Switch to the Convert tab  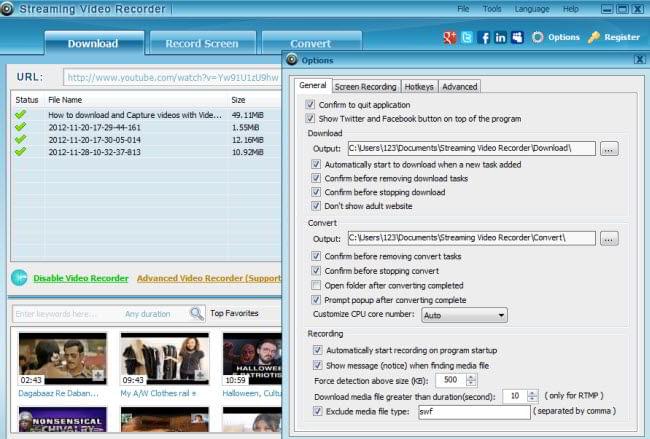coord(311,43)
